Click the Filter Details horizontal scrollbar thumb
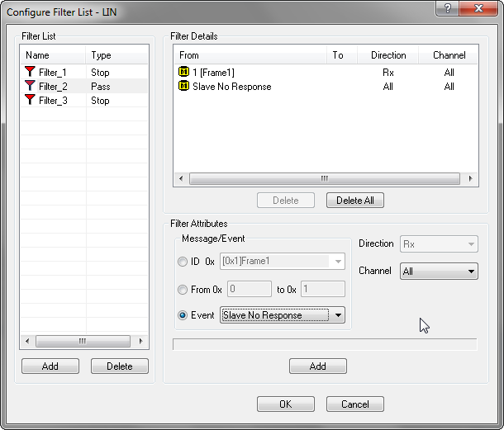This screenshot has width=504, height=430. (x=325, y=178)
